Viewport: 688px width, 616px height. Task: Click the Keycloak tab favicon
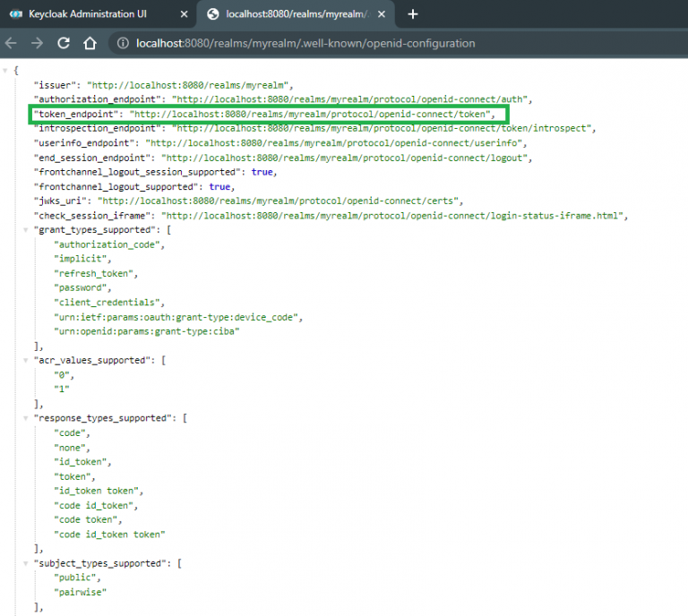click(x=16, y=14)
